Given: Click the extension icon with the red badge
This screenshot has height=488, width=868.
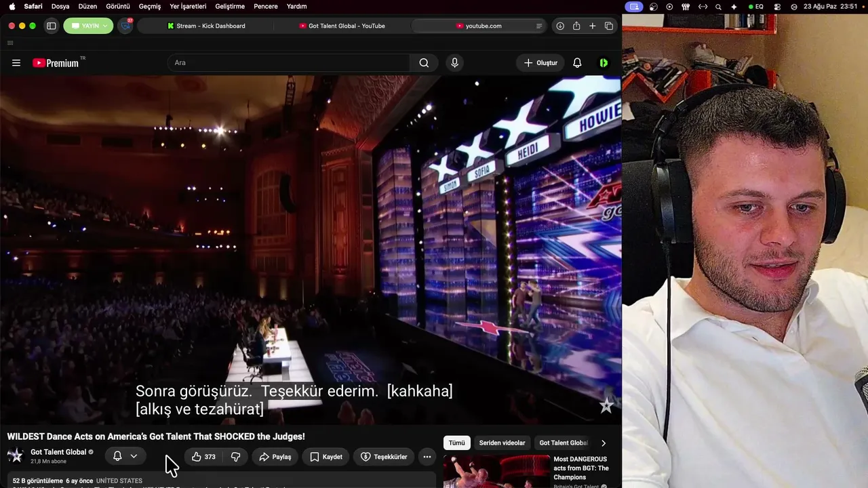Looking at the screenshot, I should [125, 26].
